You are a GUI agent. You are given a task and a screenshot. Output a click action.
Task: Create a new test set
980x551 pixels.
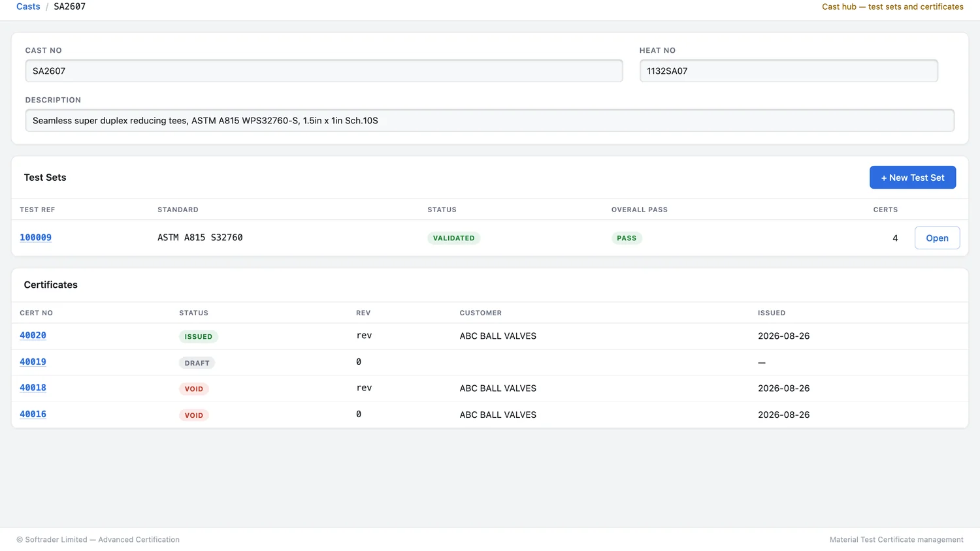click(x=913, y=178)
